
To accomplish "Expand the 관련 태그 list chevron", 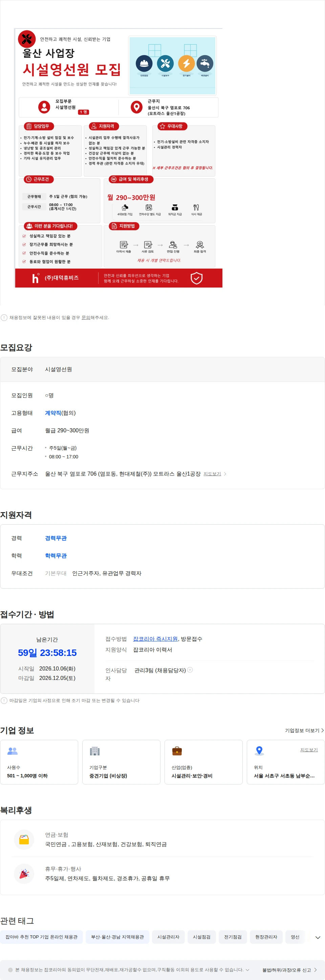I will 318,937.
